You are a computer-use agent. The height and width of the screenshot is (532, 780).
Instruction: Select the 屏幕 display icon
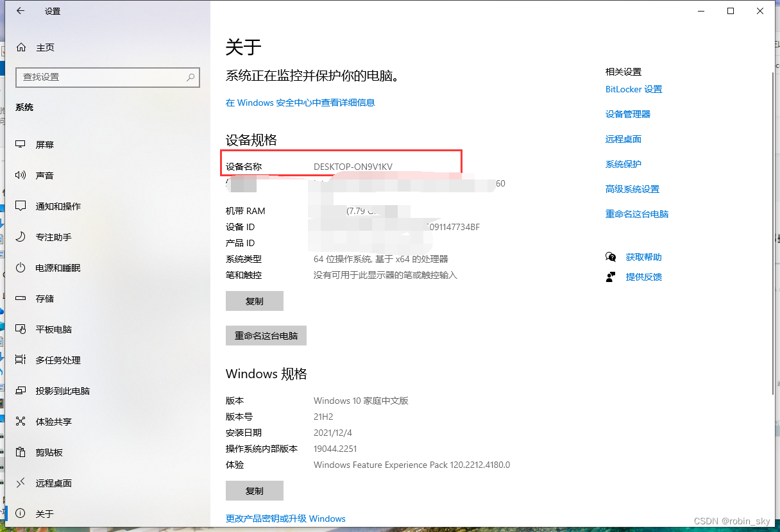(21, 145)
